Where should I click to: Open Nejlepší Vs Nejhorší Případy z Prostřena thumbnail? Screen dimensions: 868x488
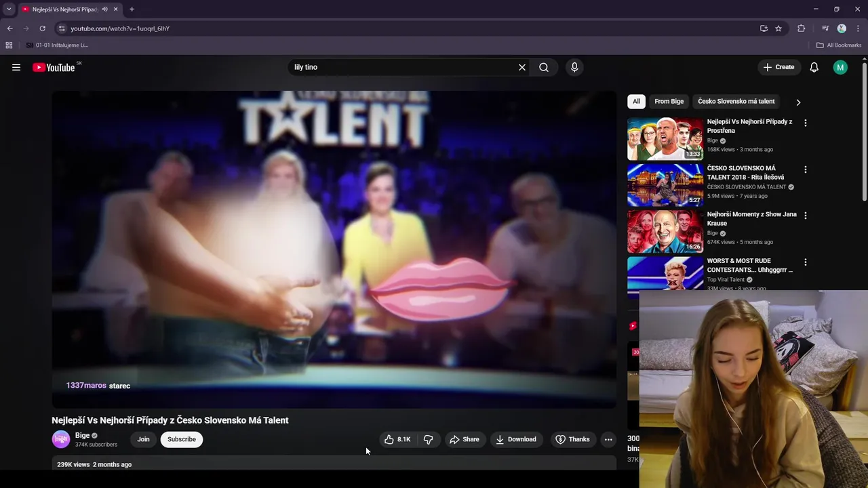click(x=665, y=139)
